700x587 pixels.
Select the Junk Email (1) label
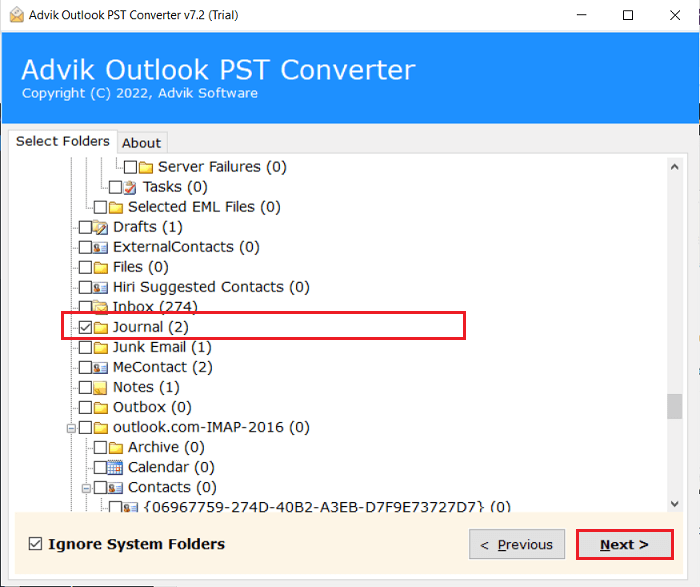coord(162,347)
